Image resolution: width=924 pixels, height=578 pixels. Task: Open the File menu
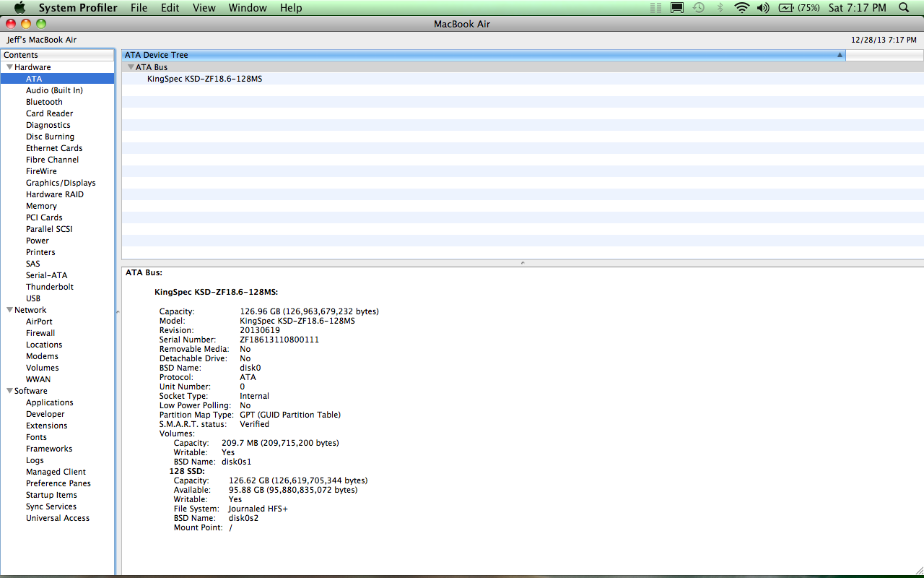(139, 8)
